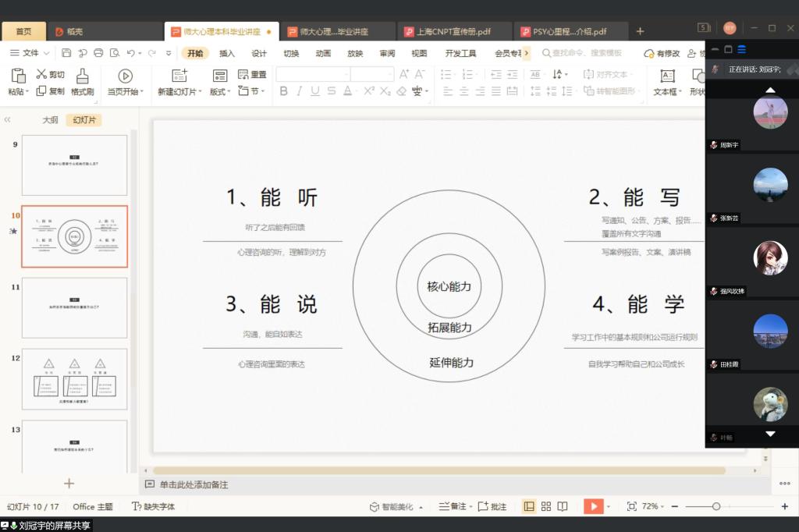Start slideshow from current slide (当页开始)
Viewport: 799px width, 532px height.
coord(125,82)
